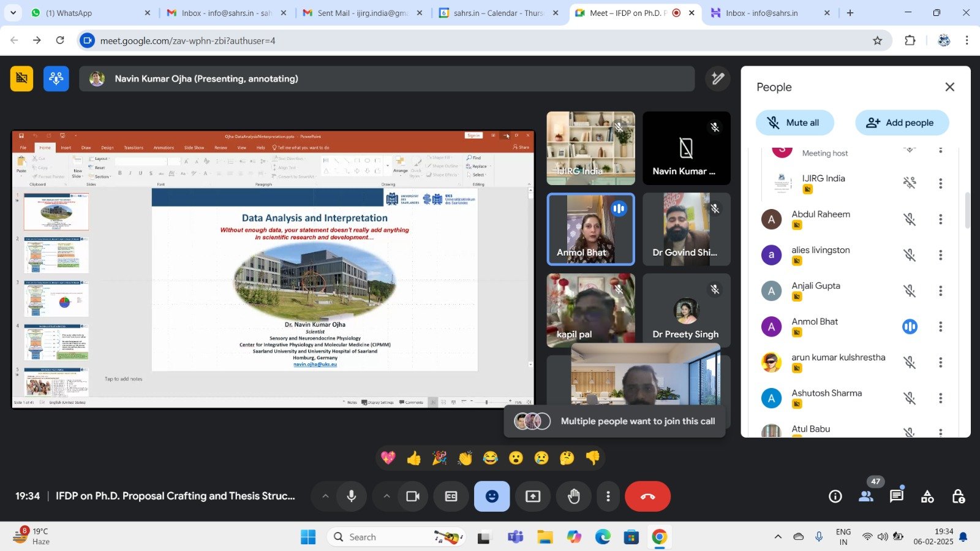980x551 pixels.
Task: Click the Windows Start button
Action: tap(308, 537)
